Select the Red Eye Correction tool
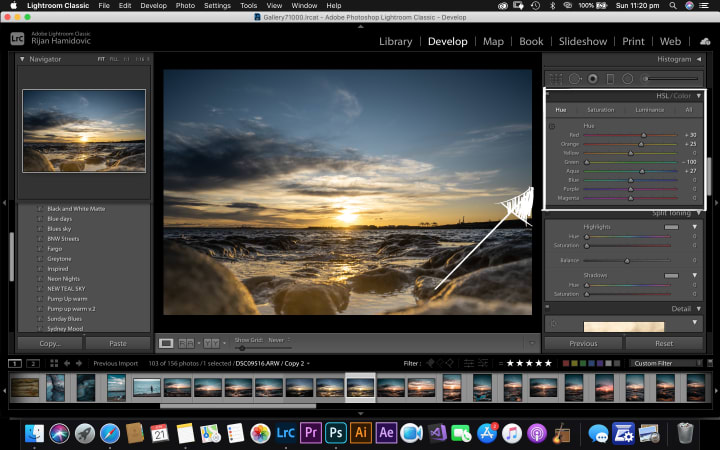Image resolution: width=720 pixels, height=450 pixels. [x=593, y=79]
